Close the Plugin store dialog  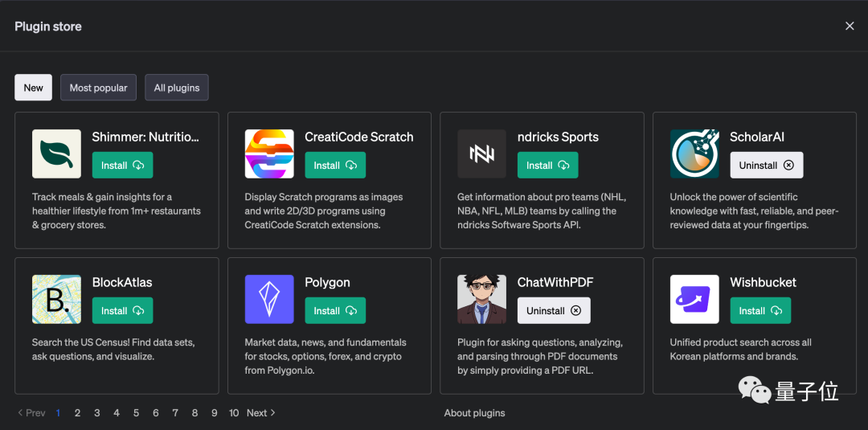pyautogui.click(x=850, y=27)
